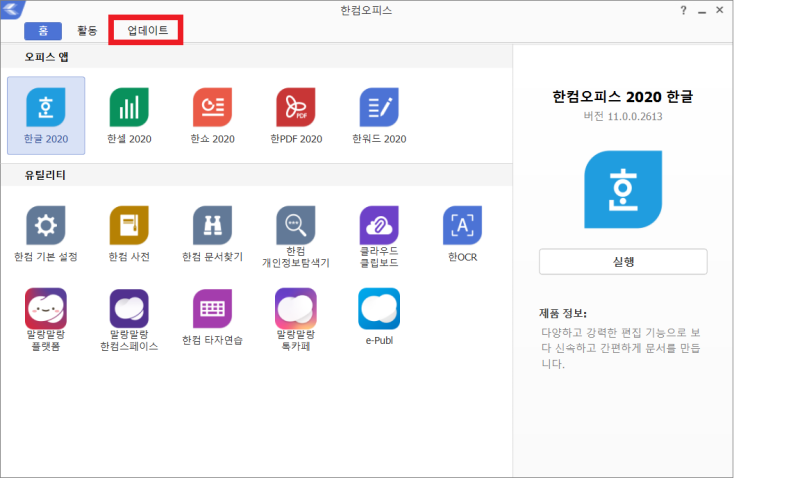Select 한컴 개인정보탐색기 magnifier icon
This screenshot has height=478, width=800.
[296, 225]
